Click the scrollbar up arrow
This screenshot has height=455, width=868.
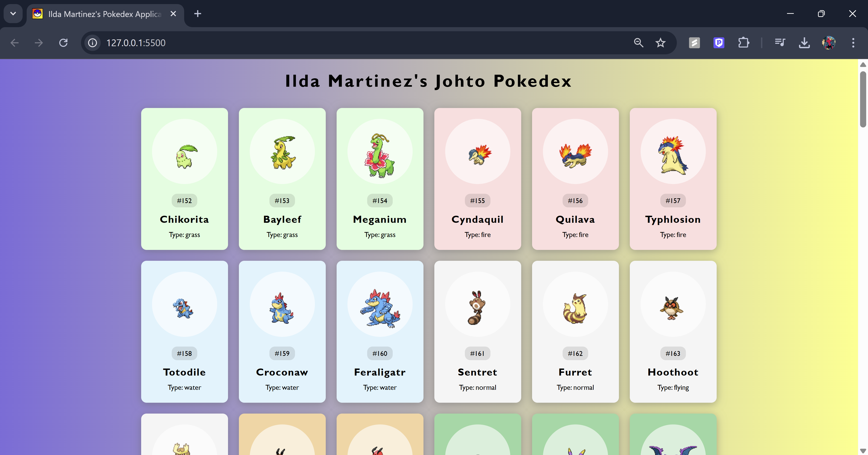point(863,65)
